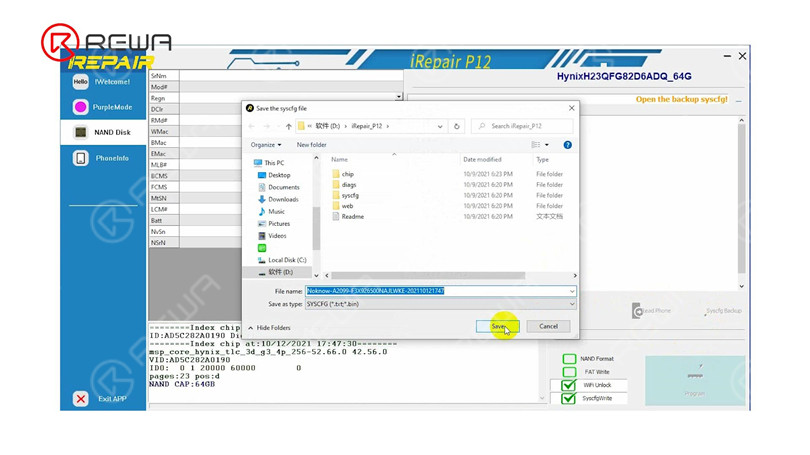Open the Regn dropdown arrow

[x=398, y=97]
